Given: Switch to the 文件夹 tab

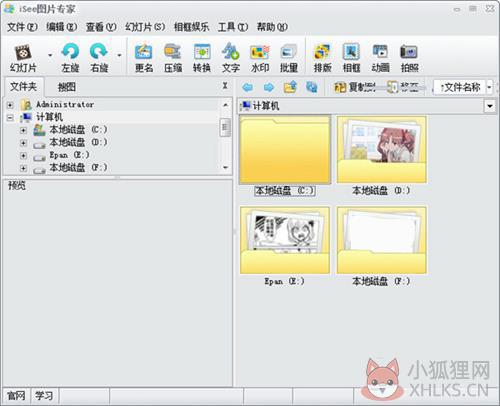Looking at the screenshot, I should pyautogui.click(x=23, y=87).
